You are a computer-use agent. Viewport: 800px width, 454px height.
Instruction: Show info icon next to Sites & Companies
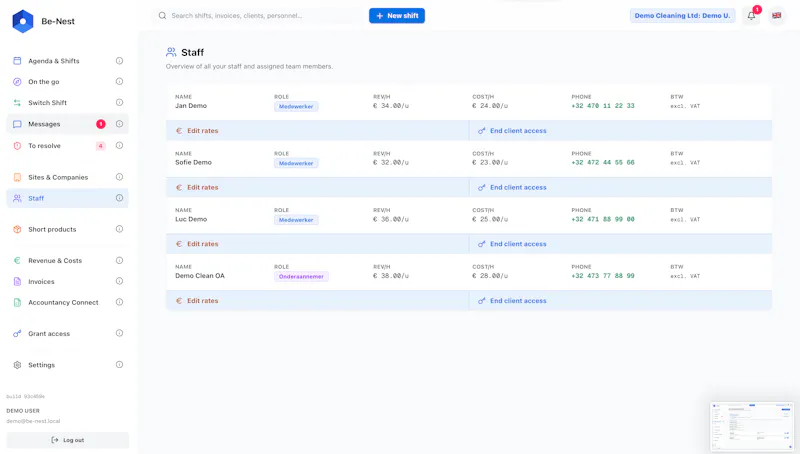pyautogui.click(x=119, y=177)
